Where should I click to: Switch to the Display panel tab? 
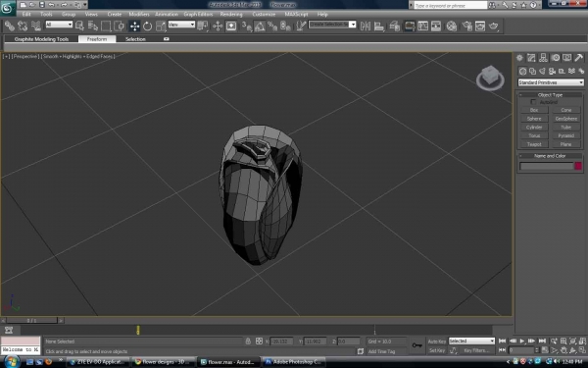pos(567,58)
